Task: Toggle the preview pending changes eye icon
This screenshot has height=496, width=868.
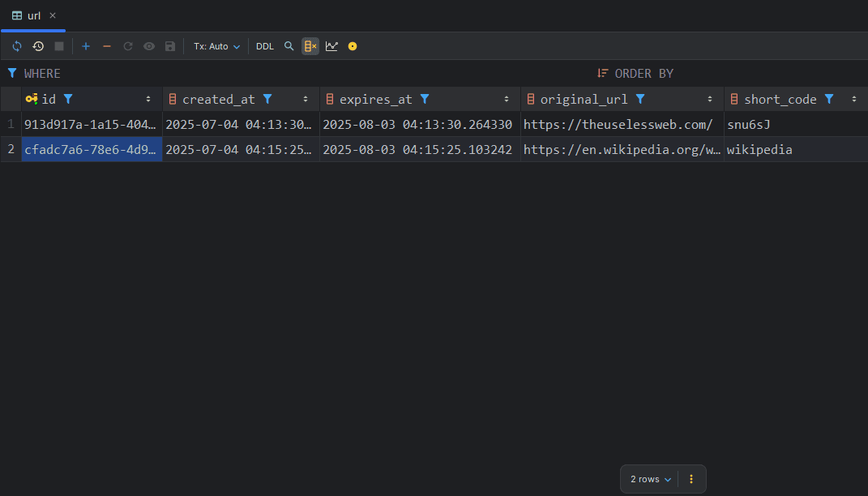Action: 149,46
